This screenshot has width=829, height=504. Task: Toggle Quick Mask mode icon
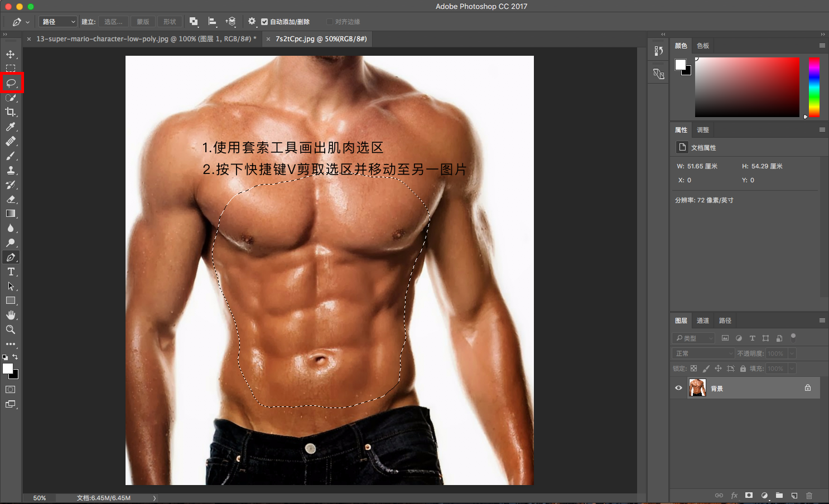[x=11, y=390]
